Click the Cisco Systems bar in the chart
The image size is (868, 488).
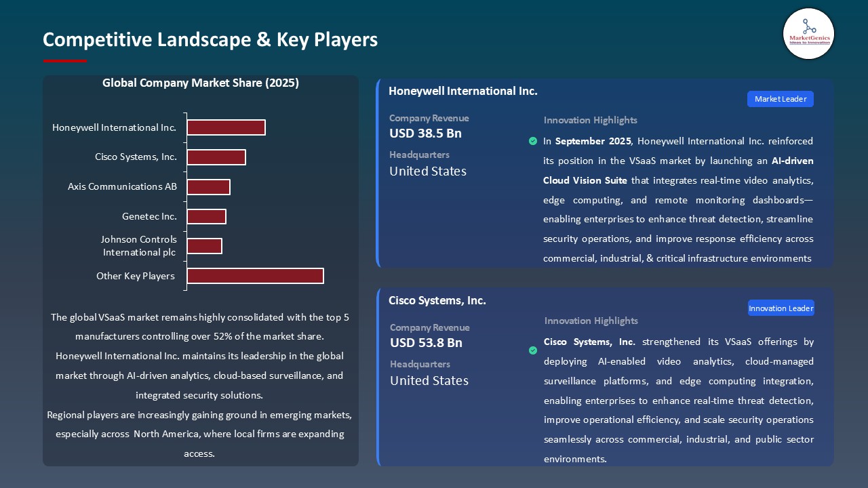point(216,157)
